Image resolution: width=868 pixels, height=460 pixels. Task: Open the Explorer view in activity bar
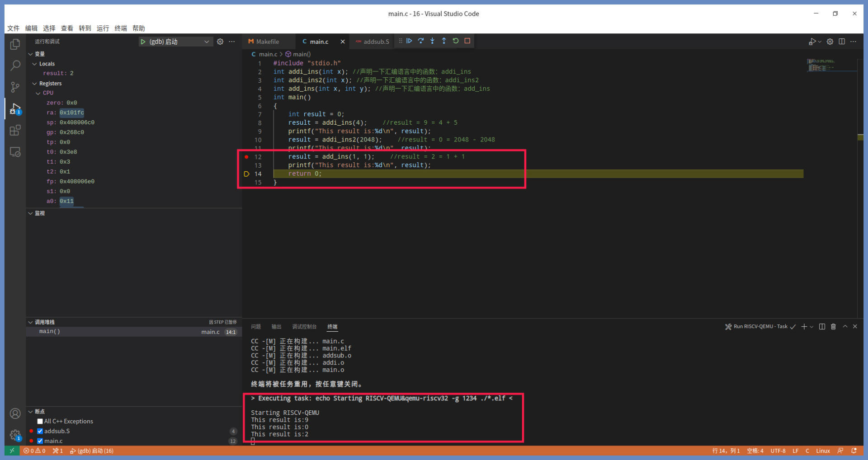click(x=15, y=44)
